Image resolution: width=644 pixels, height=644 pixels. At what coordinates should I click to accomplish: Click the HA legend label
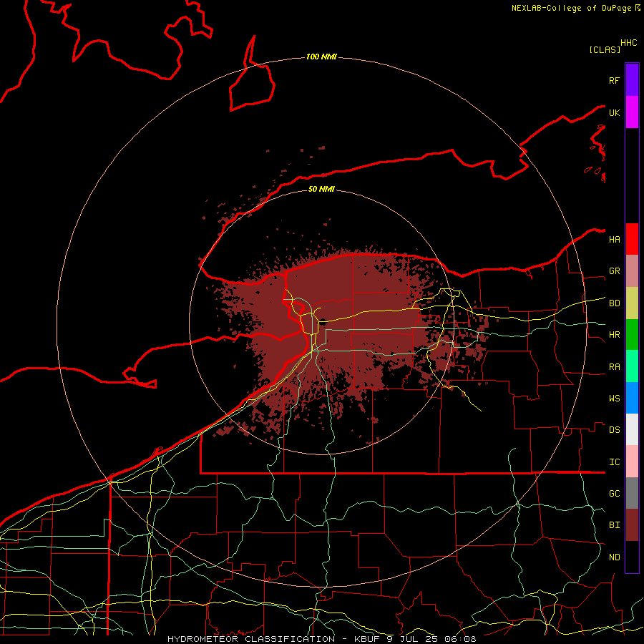pos(614,240)
